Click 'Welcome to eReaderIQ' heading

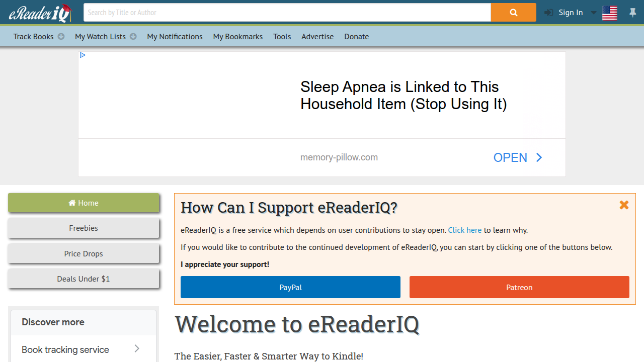[297, 324]
